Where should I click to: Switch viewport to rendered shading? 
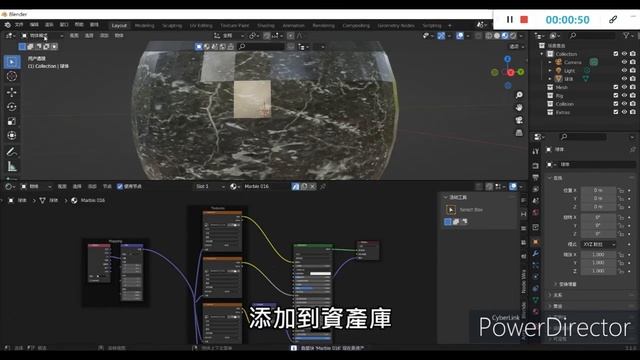513,36
